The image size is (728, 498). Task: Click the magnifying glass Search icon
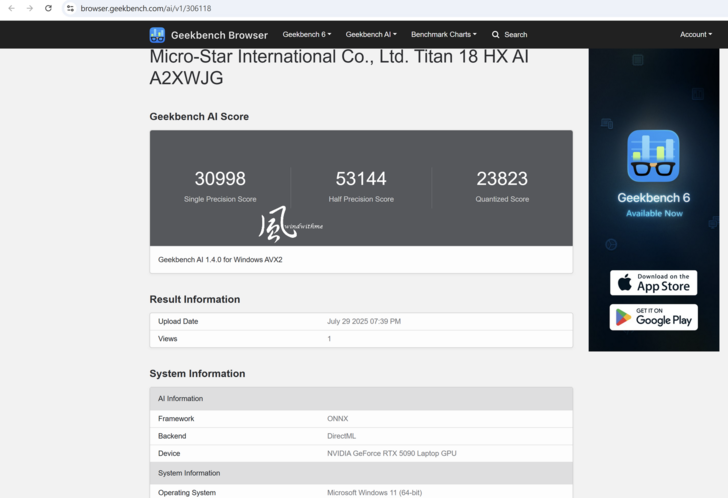click(x=496, y=35)
